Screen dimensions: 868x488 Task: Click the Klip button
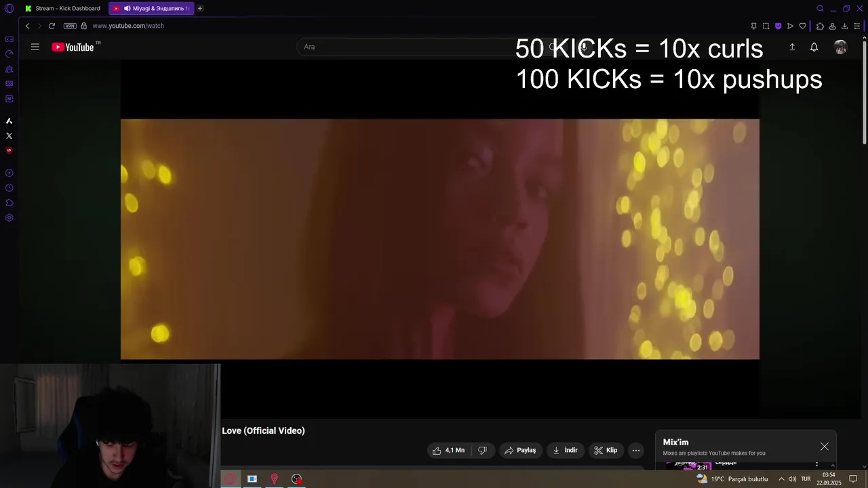pos(606,450)
